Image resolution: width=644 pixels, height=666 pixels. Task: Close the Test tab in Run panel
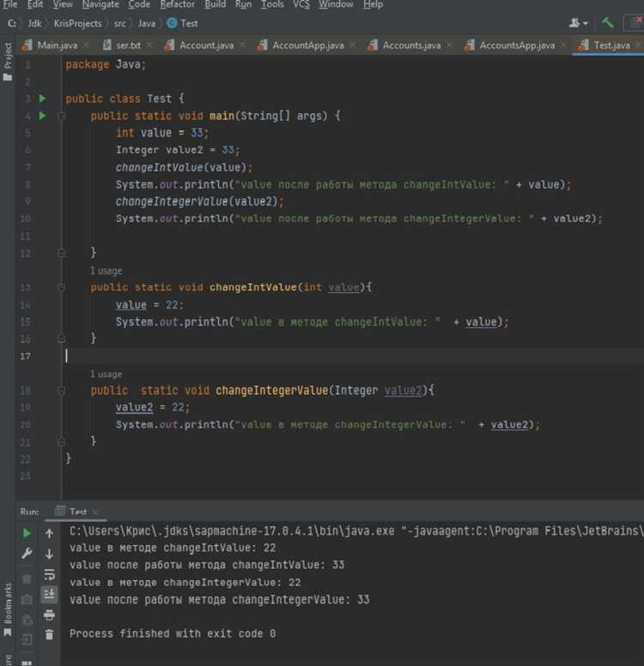click(x=95, y=512)
